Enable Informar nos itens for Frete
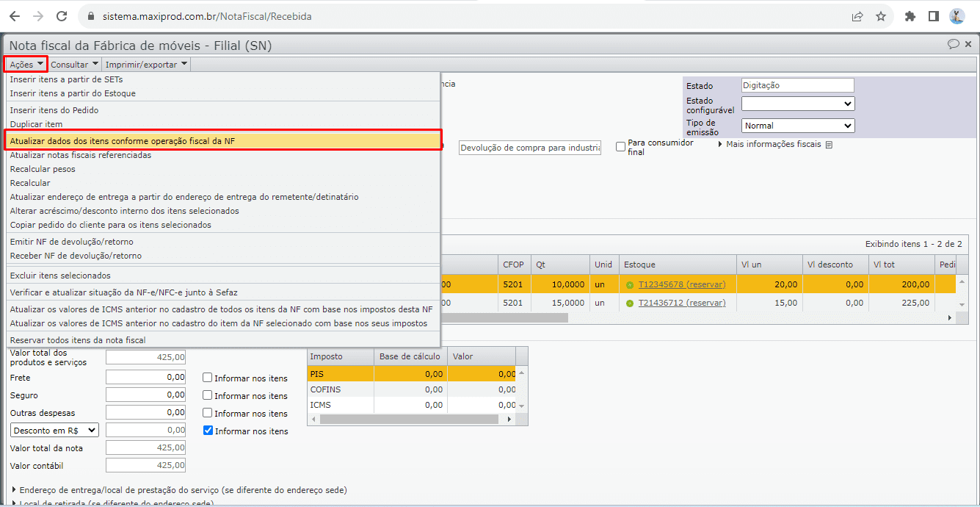This screenshot has width=980, height=507. click(208, 378)
